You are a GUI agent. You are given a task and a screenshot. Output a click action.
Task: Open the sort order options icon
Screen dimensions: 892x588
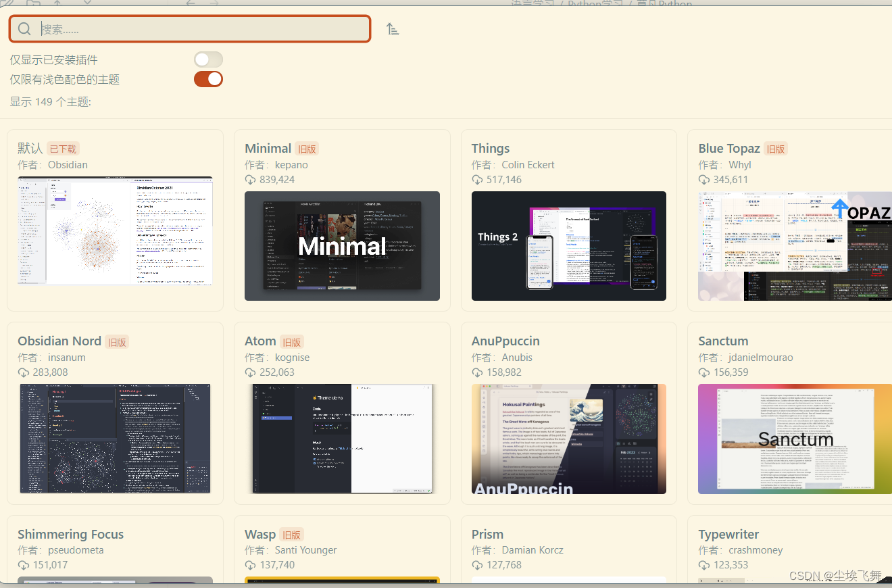pyautogui.click(x=393, y=28)
